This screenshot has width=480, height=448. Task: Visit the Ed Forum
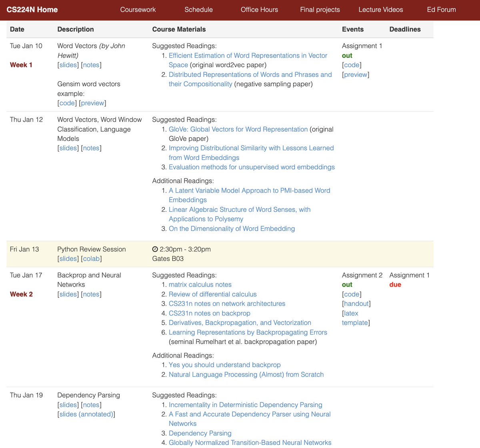[x=441, y=10]
